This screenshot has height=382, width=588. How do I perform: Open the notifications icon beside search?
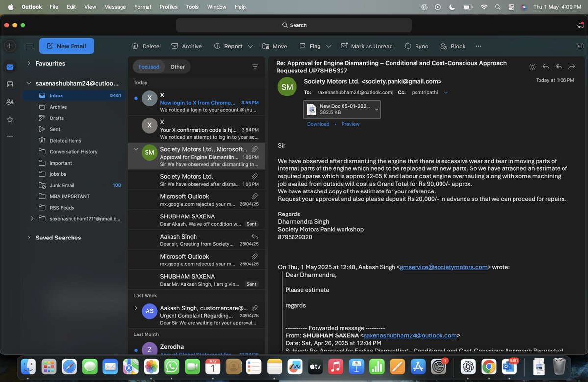(579, 25)
